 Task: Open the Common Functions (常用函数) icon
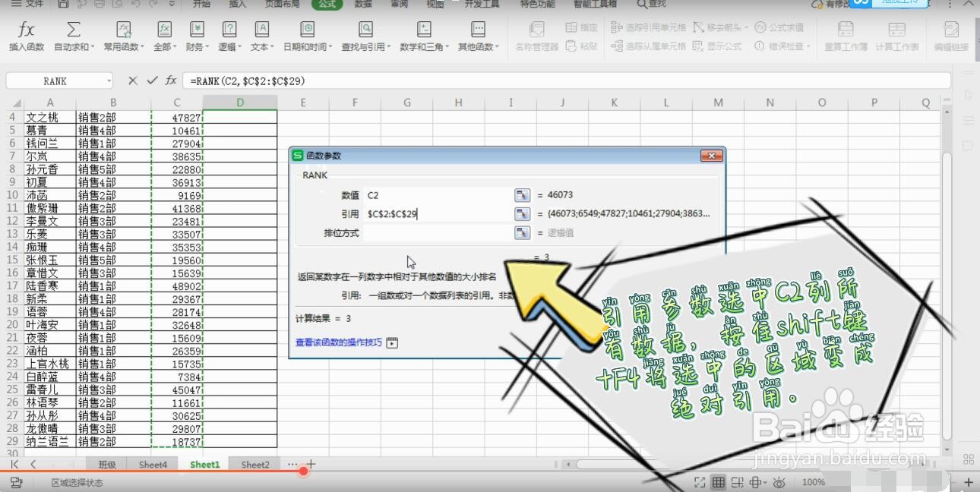point(123,30)
